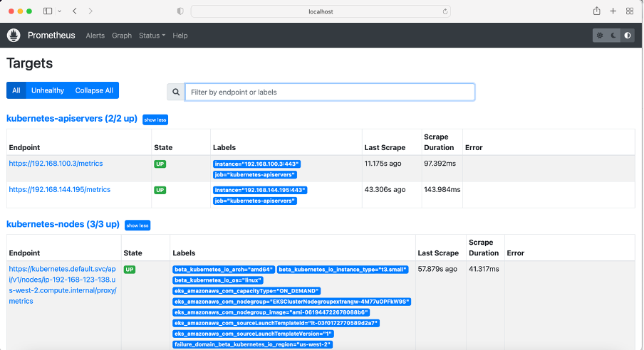Click the Prometheus brand title
The image size is (644, 350).
tap(51, 36)
